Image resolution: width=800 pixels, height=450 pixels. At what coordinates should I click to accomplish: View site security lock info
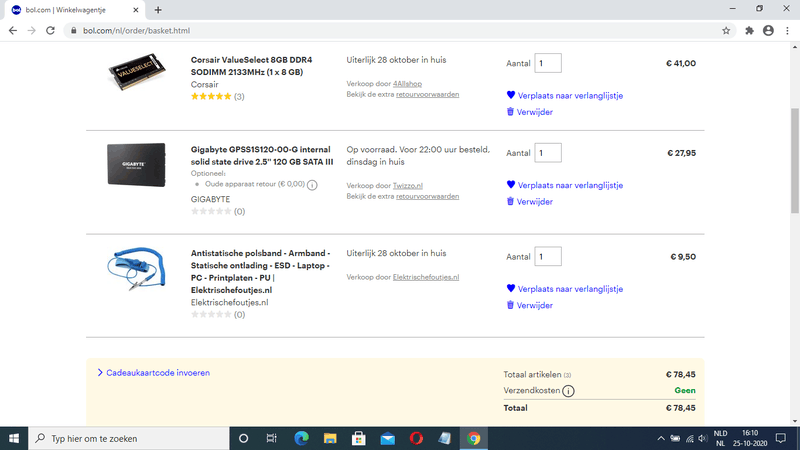click(x=73, y=31)
